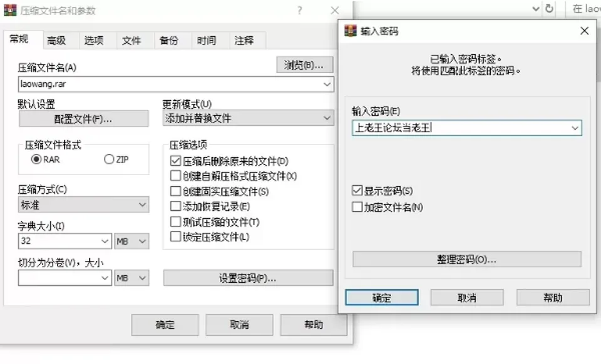Screen dimensions: 601x364
Task: Check the 测试压缩的文件 option
Action: [x=175, y=221]
